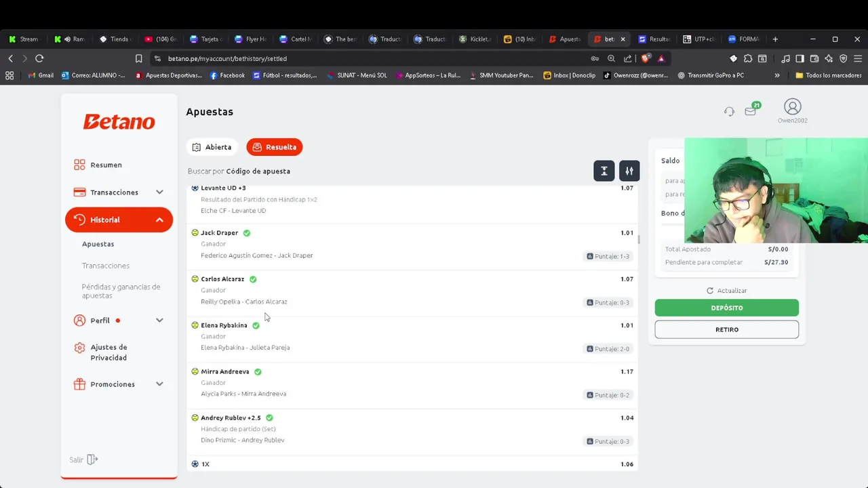Open the Owen2002 account profile icon

pyautogui.click(x=792, y=107)
